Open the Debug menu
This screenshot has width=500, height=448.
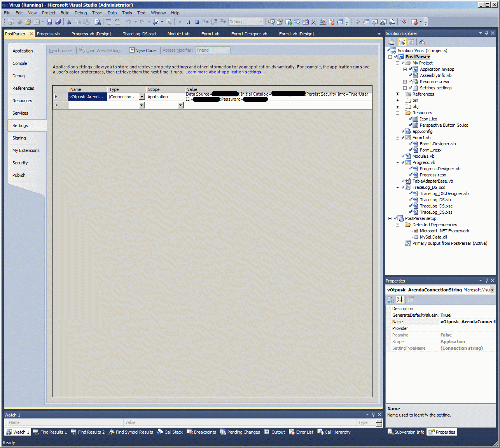81,13
